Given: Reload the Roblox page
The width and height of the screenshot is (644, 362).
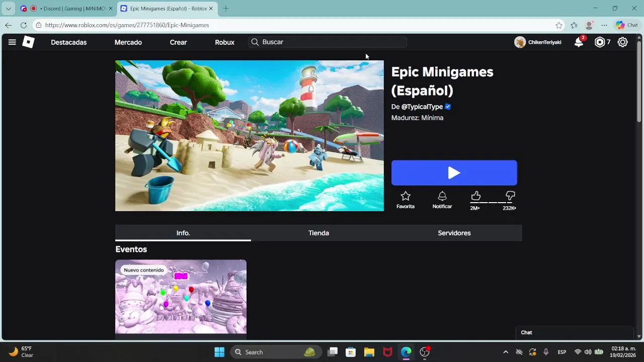Looking at the screenshot, I should click(24, 25).
